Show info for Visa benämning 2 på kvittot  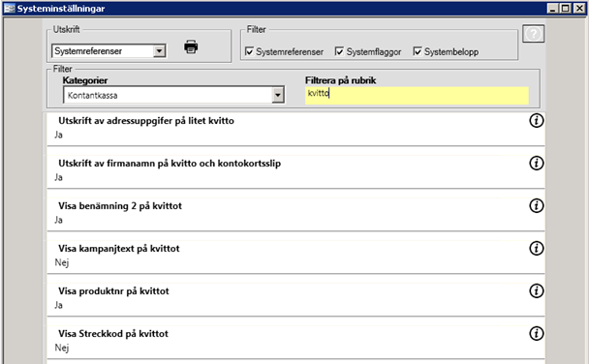[x=537, y=205]
